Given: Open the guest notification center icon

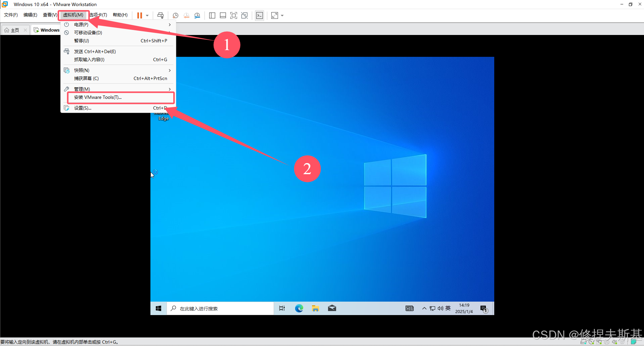Looking at the screenshot, I should 484,309.
